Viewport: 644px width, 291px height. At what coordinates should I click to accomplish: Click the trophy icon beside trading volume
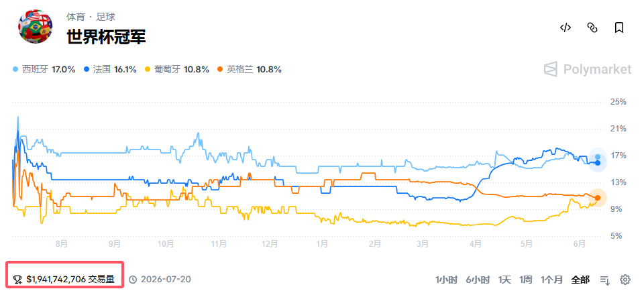[17, 280]
